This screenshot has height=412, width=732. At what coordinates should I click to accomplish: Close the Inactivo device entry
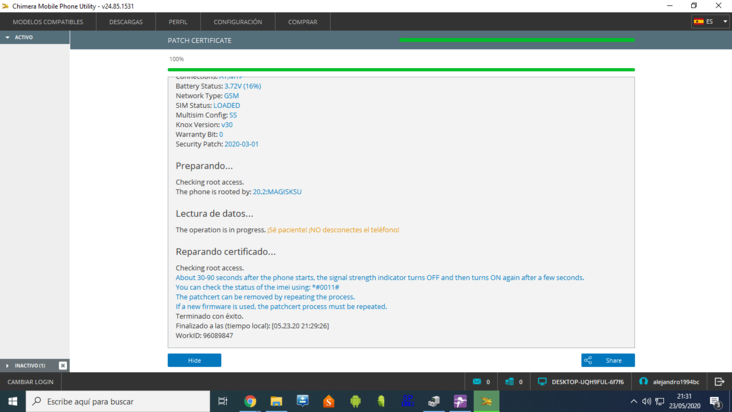63,365
